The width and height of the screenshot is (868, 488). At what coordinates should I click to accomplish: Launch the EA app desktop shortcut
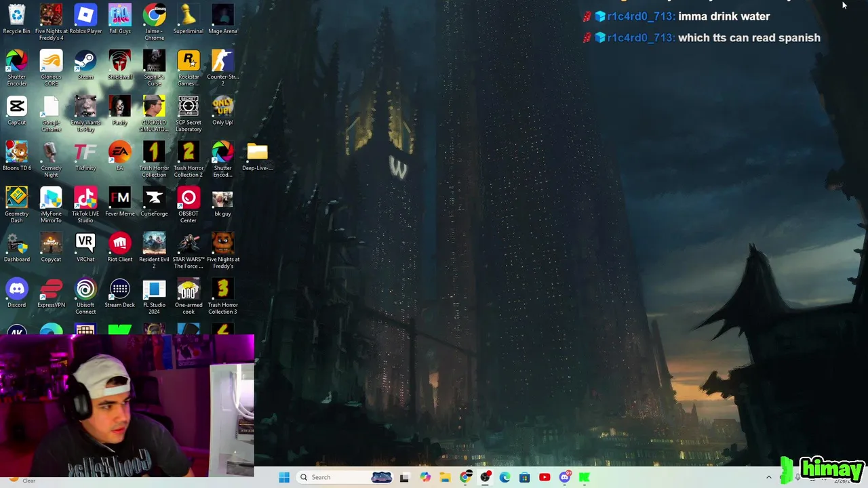coord(120,156)
